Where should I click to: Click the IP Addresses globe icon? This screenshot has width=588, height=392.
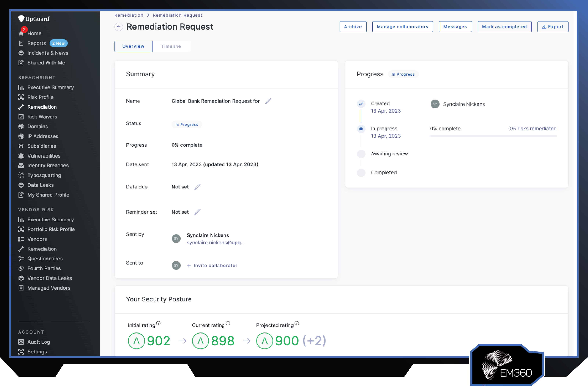pyautogui.click(x=21, y=136)
